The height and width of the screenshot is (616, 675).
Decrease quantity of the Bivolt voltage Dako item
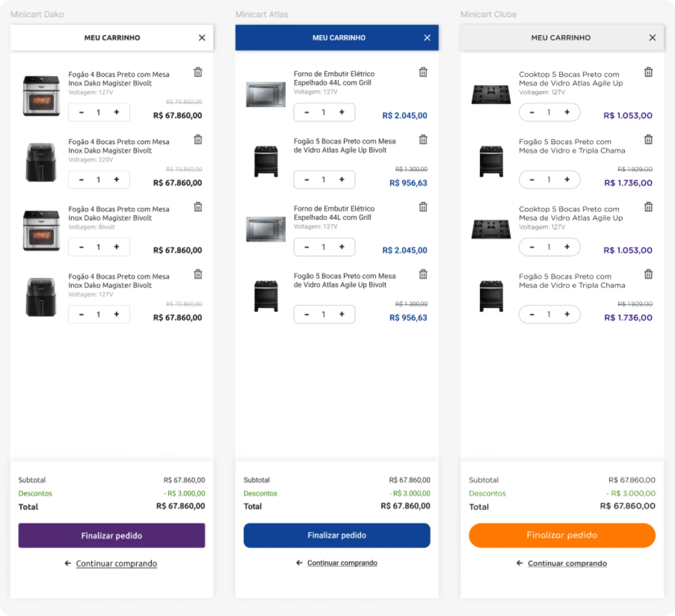pyautogui.click(x=81, y=247)
